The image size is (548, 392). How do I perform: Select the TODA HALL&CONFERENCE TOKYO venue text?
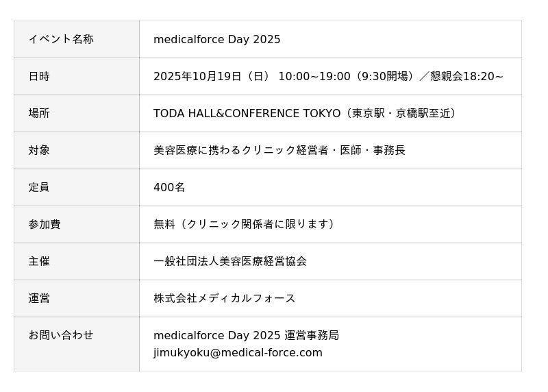247,113
